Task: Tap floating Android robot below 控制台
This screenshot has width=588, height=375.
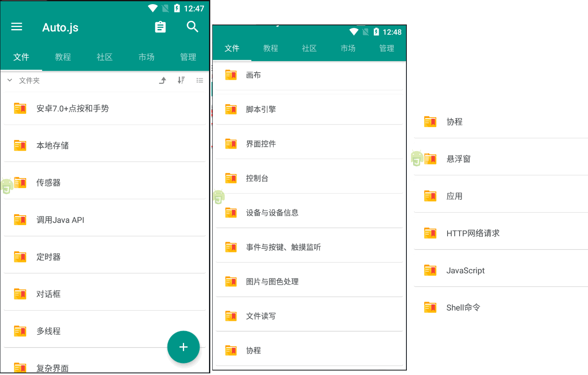Action: tap(219, 196)
